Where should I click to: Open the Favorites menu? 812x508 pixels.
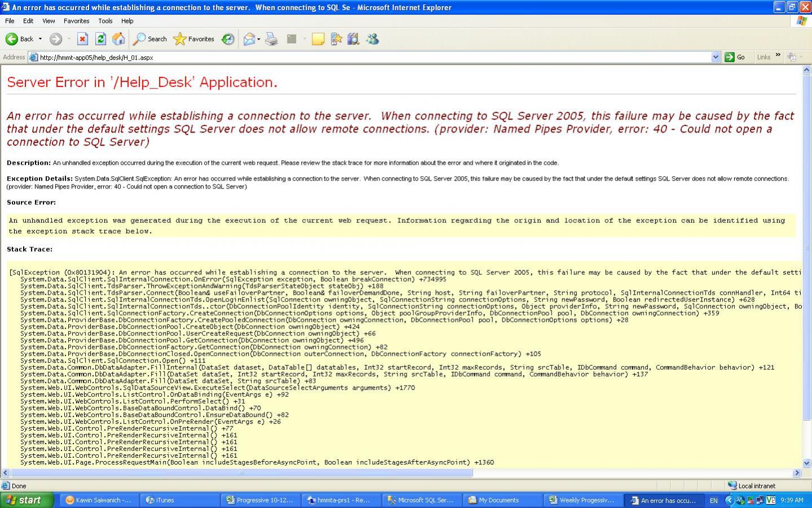point(76,21)
